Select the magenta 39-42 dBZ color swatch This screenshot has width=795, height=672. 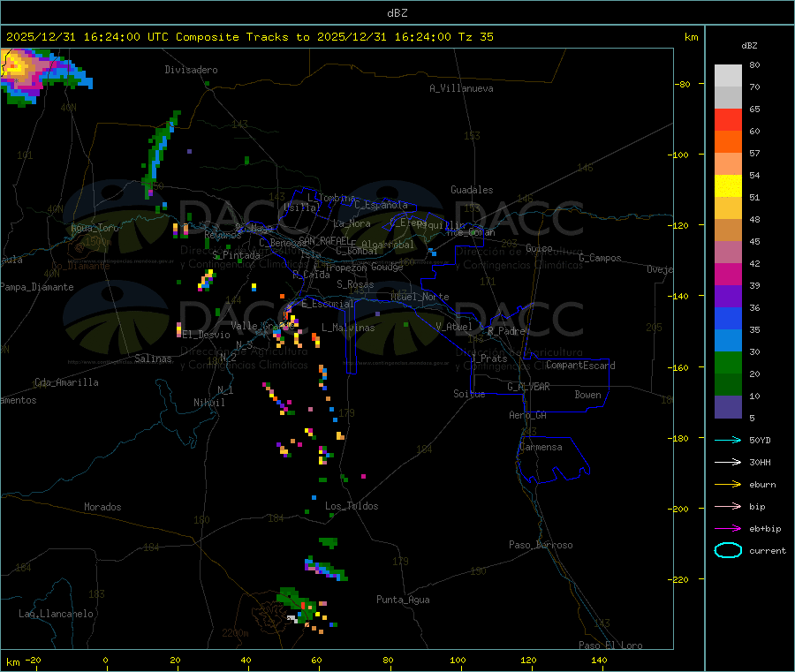point(728,274)
